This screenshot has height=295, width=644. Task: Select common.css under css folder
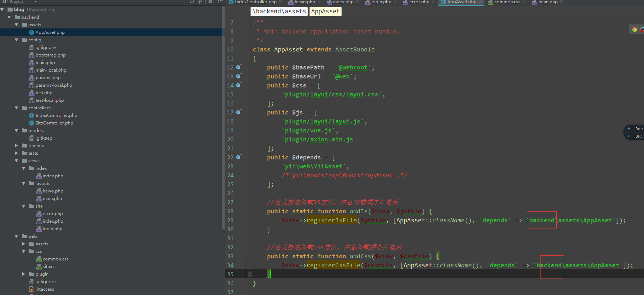(x=55, y=259)
